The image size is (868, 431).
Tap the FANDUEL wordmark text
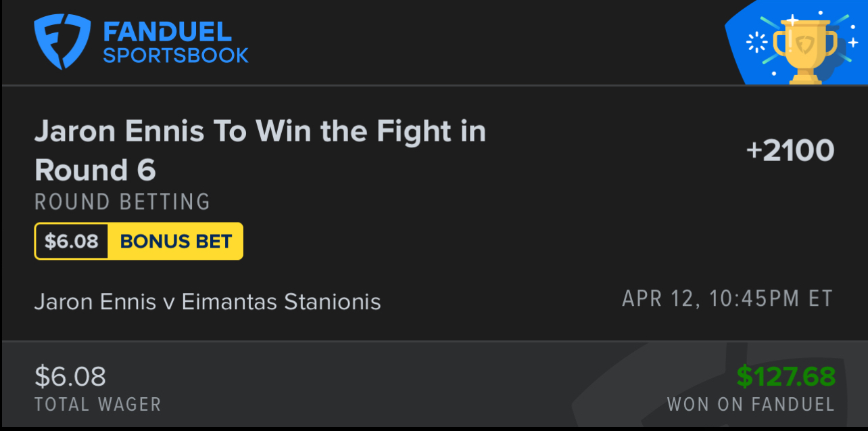[x=167, y=31]
